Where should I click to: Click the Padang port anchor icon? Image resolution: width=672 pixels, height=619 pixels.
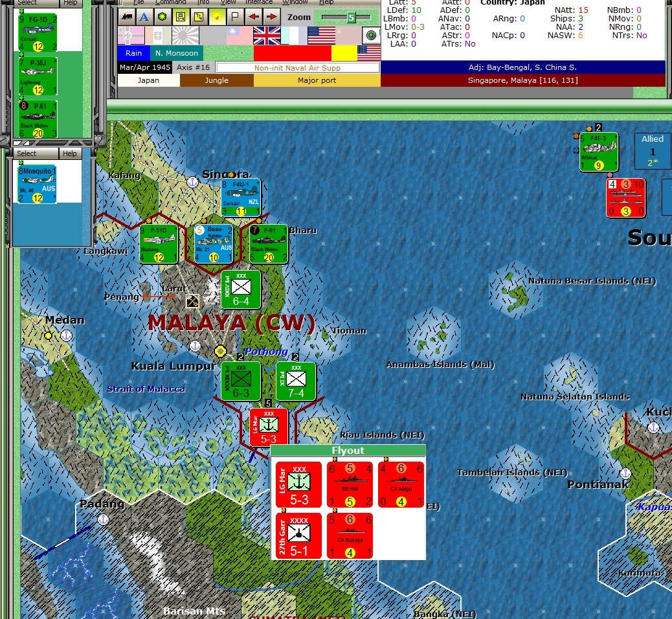(103, 519)
